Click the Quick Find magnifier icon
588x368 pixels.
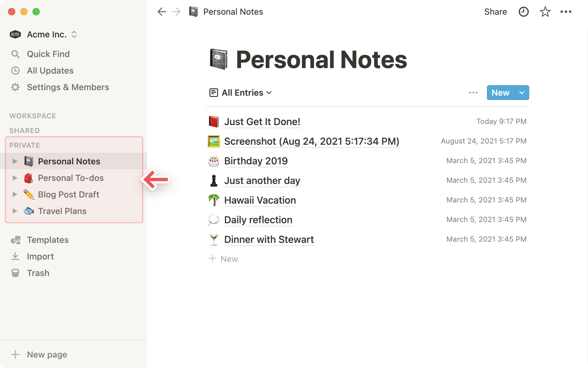pyautogui.click(x=15, y=54)
